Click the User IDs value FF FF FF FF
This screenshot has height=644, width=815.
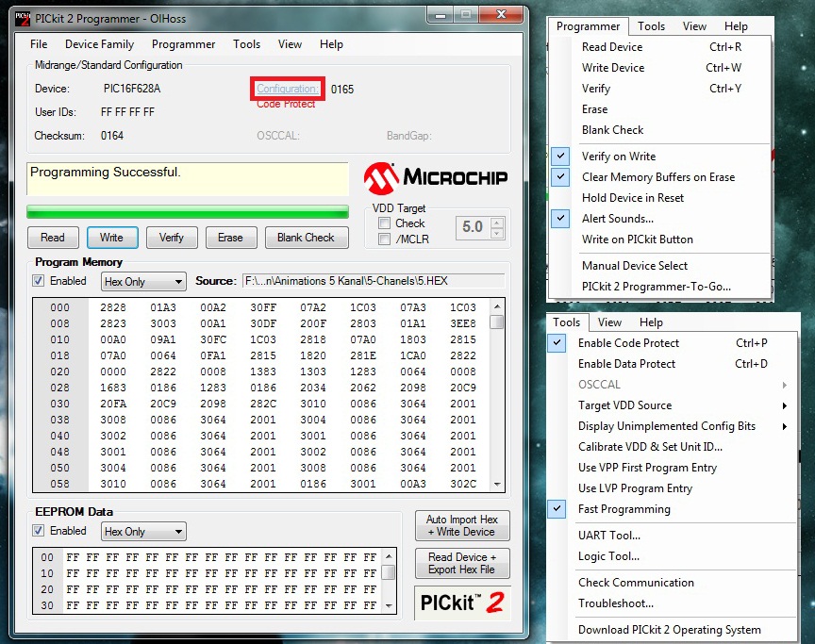click(x=127, y=112)
